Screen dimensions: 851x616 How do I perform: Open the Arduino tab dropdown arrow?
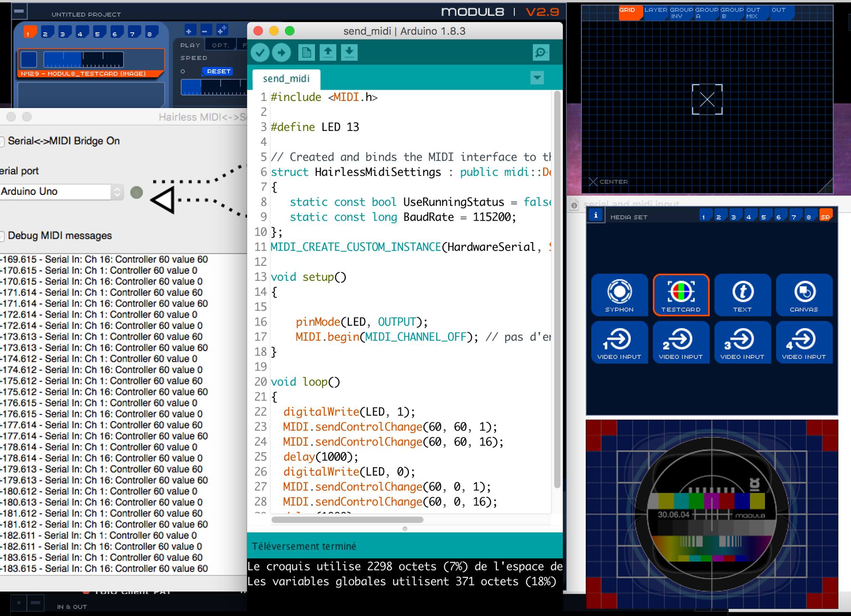[537, 78]
